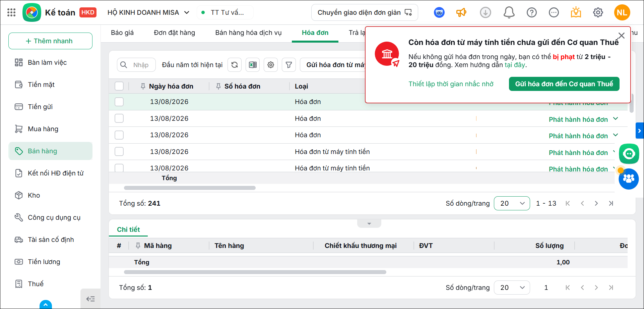Open the blue community group icon
Image resolution: width=644 pixels, height=309 pixels.
point(629,179)
